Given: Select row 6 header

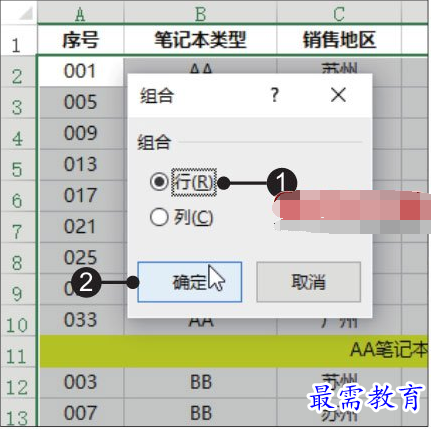Looking at the screenshot, I should (18, 196).
